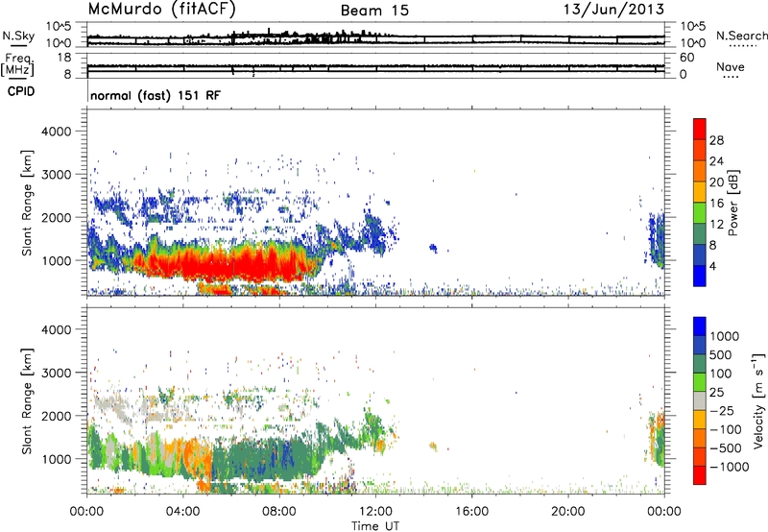Click 'Slant Range [km]' label of velocity panel
The height and width of the screenshot is (532, 768).
point(27,401)
